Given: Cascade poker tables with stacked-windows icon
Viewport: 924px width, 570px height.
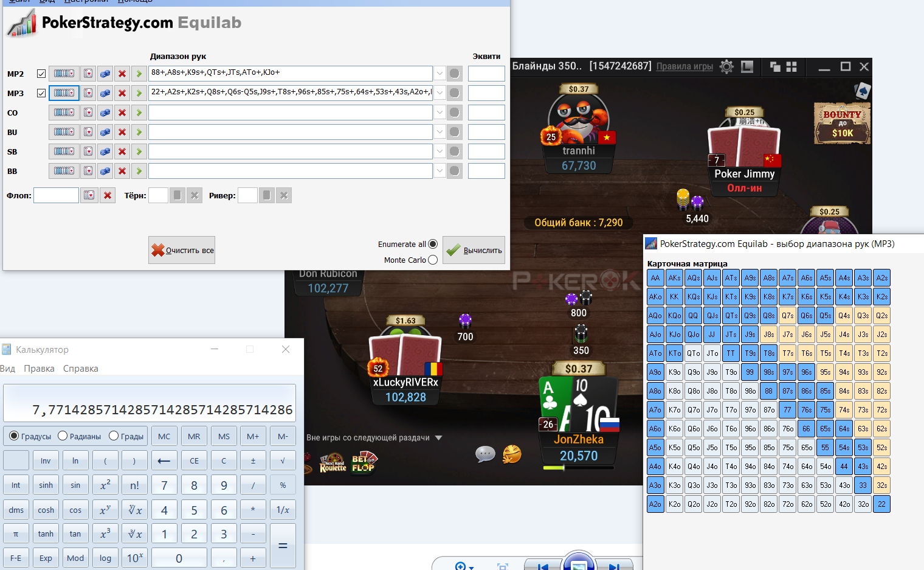Looking at the screenshot, I should tap(775, 66).
